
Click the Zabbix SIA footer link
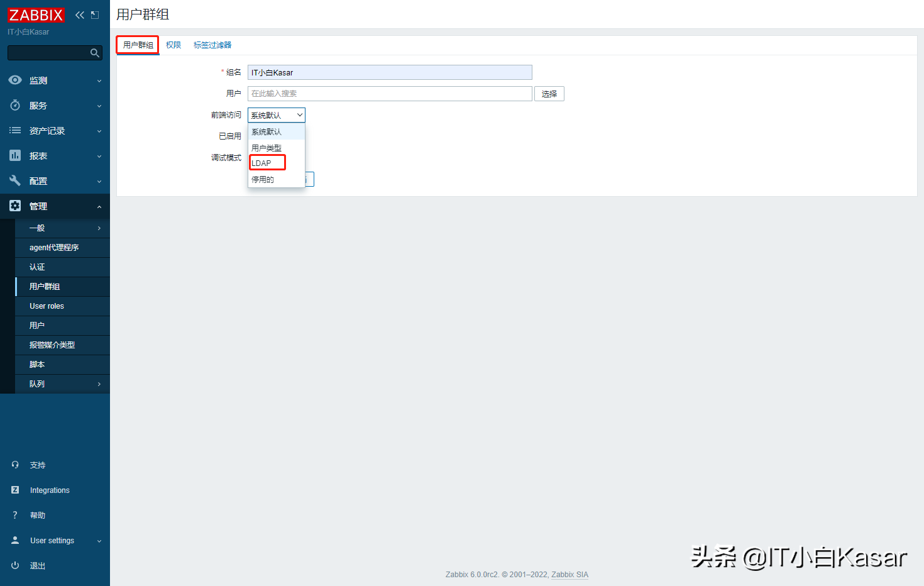coord(569,575)
